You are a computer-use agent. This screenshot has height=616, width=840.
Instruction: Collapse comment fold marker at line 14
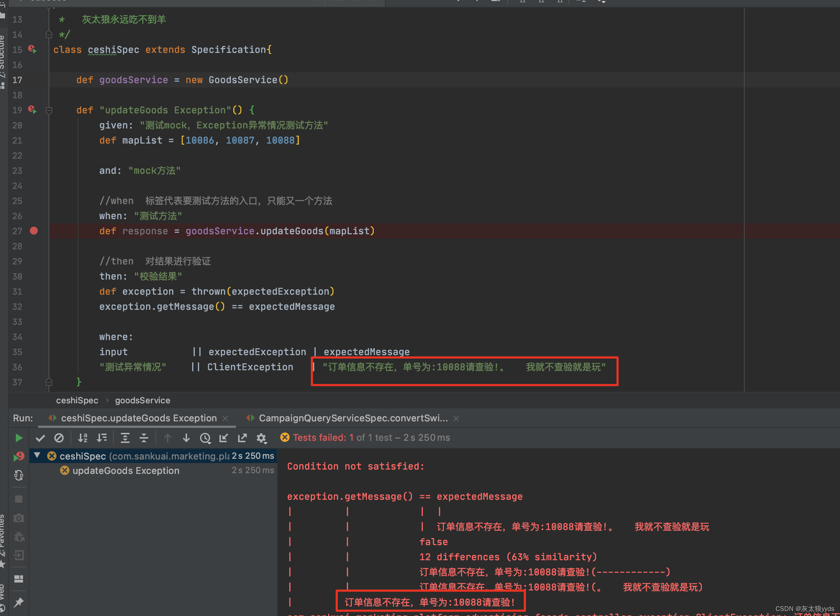(x=49, y=34)
